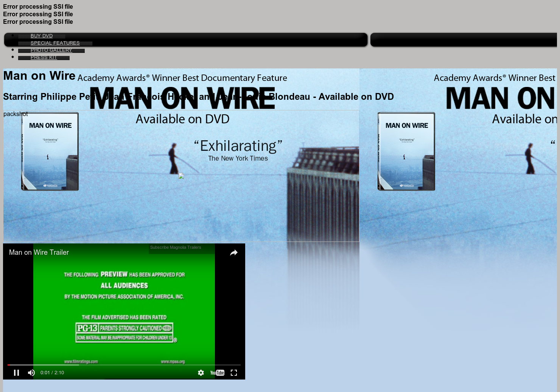Screen dimensions: 560x392
Task: Open the BUY DVD link
Action: coord(42,36)
